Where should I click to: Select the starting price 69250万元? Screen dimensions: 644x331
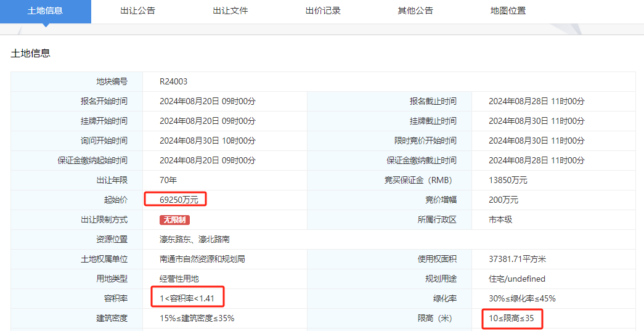179,200
